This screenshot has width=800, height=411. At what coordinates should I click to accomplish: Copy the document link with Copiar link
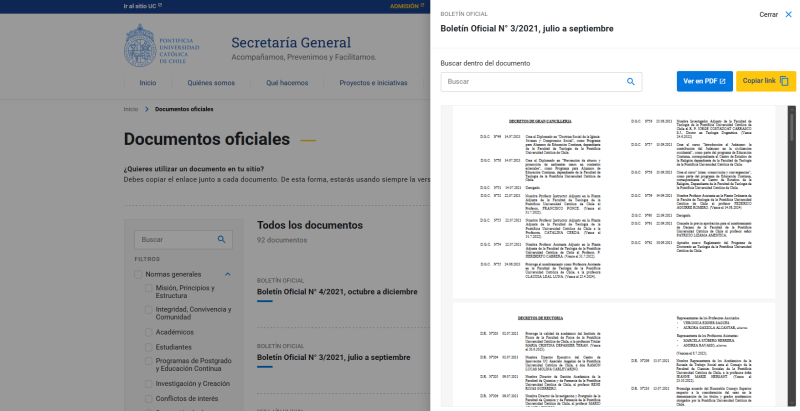(766, 81)
